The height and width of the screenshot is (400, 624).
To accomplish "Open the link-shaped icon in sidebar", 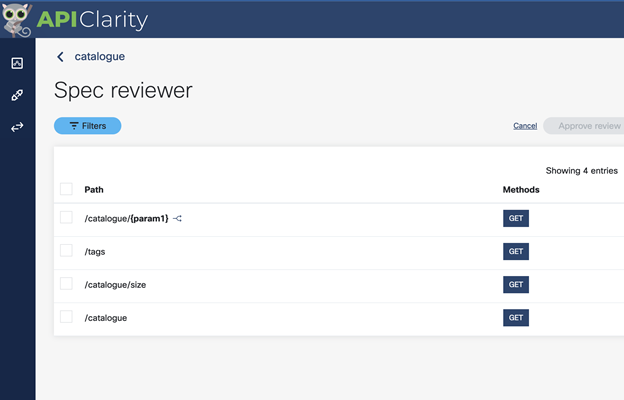I will coord(17,95).
